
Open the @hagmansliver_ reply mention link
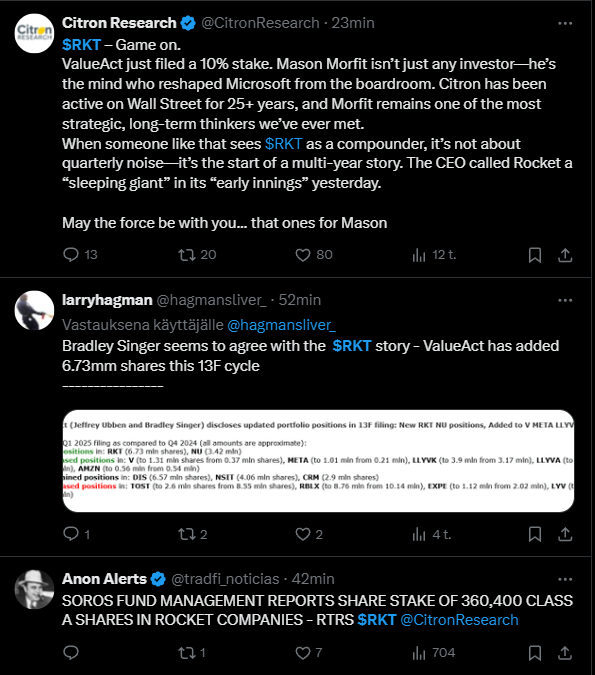(x=281, y=325)
